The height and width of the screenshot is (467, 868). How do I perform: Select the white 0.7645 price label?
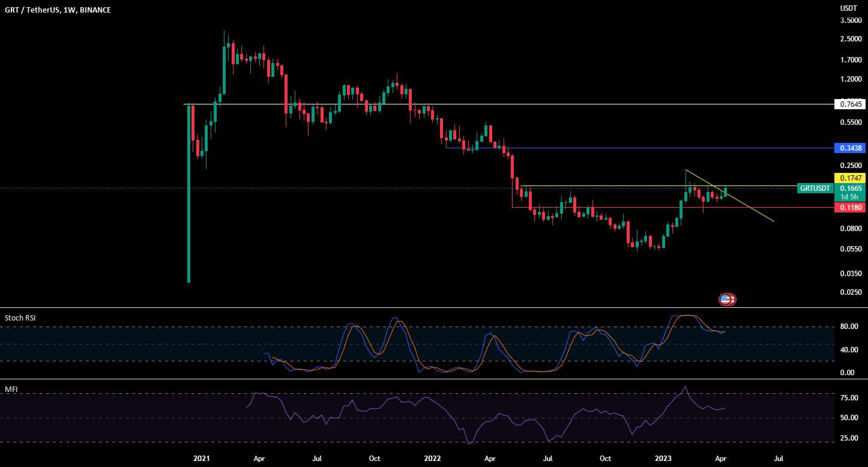point(849,104)
